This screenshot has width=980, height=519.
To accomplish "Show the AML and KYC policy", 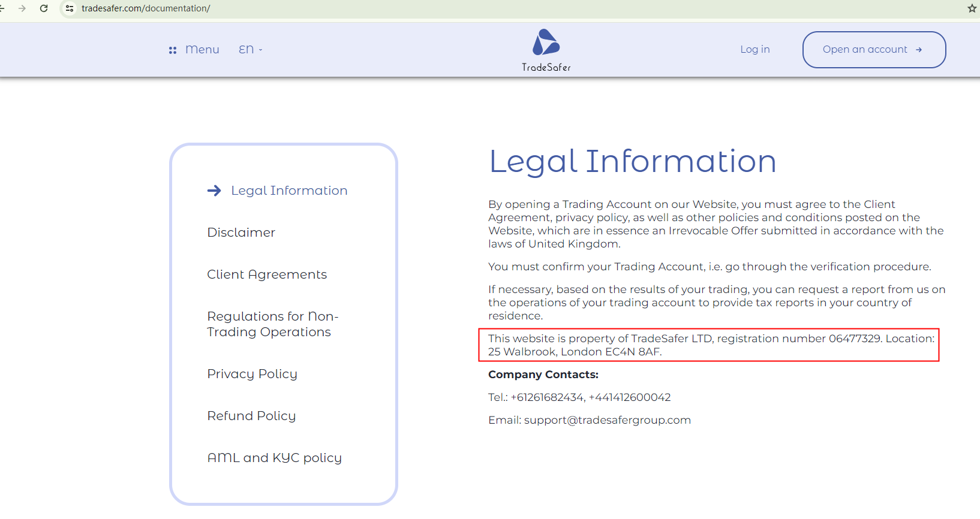I will (x=275, y=458).
